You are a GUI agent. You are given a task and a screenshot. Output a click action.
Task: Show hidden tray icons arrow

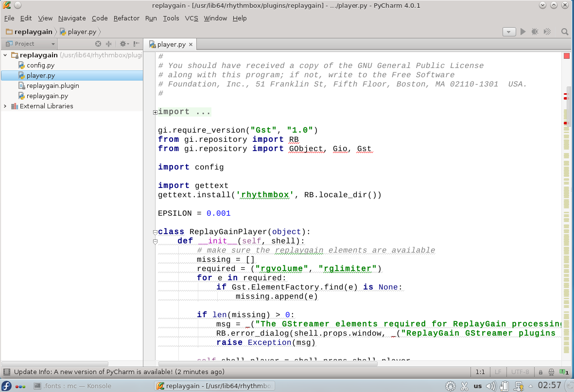[x=530, y=386]
